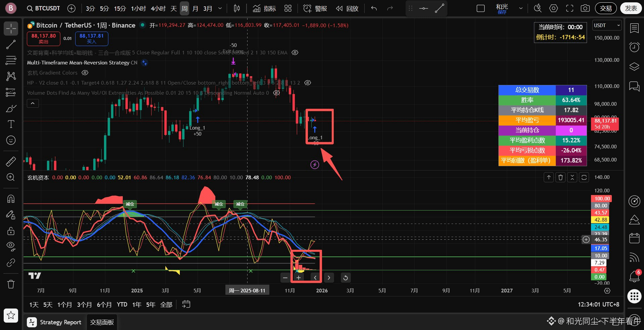Screen dimensions: 644x330
Task: Toggle visibility of 文哥背离 indicator
Action: point(295,52)
